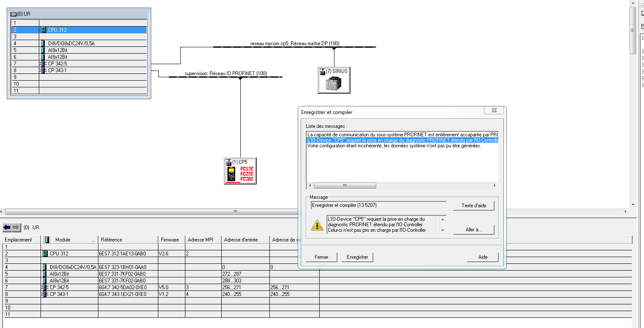Screen dimensions: 644x328
Task: Click the Enregistrer button in dialog
Action: 357,257
